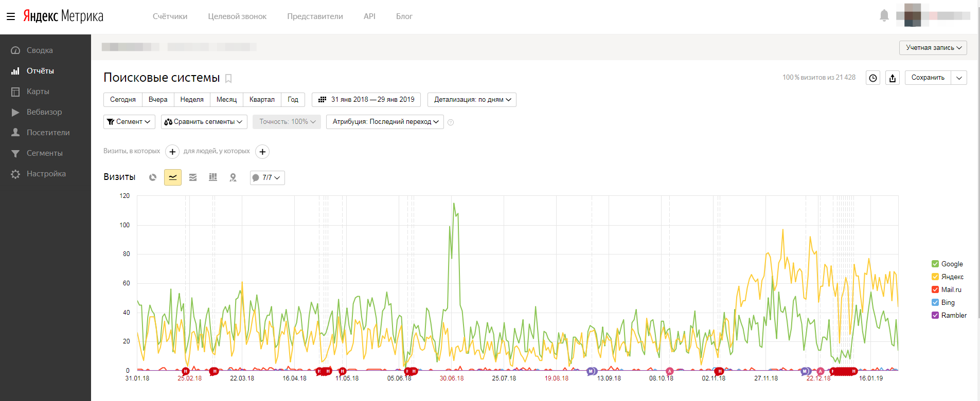Click the export report icon
980x401 pixels.
893,78
